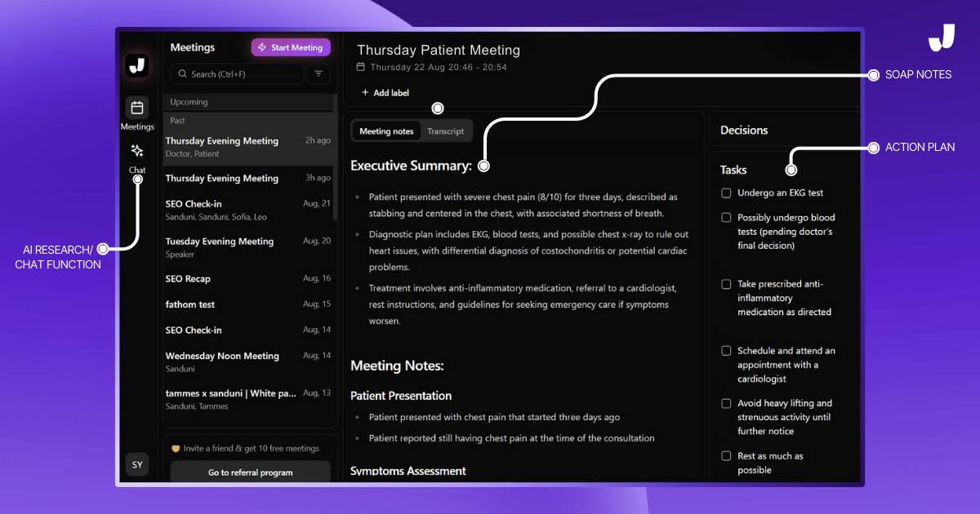Open the SEO Recap meeting

point(248,279)
